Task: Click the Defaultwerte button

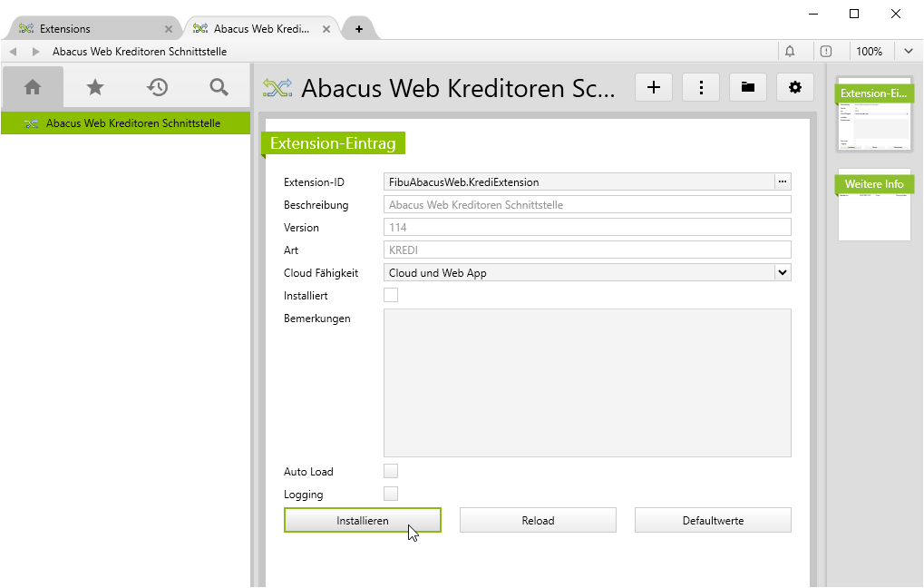Action: click(713, 520)
